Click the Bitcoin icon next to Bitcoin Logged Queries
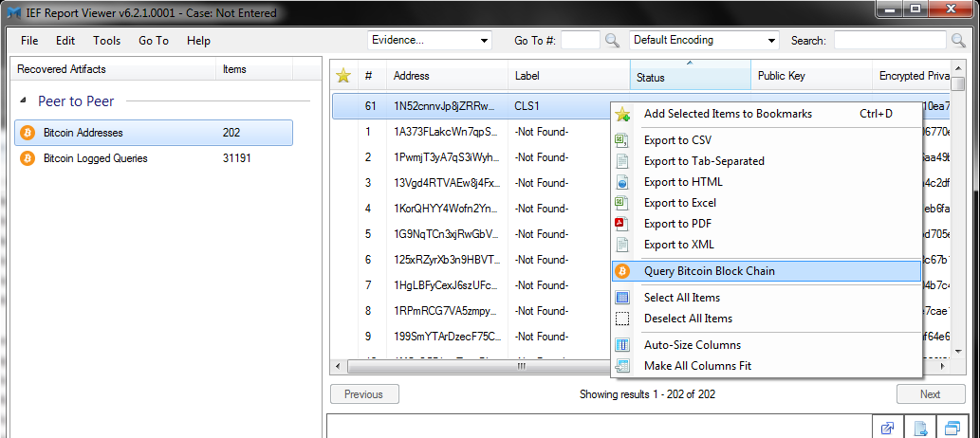Screen dimensions: 980x438 28,158
